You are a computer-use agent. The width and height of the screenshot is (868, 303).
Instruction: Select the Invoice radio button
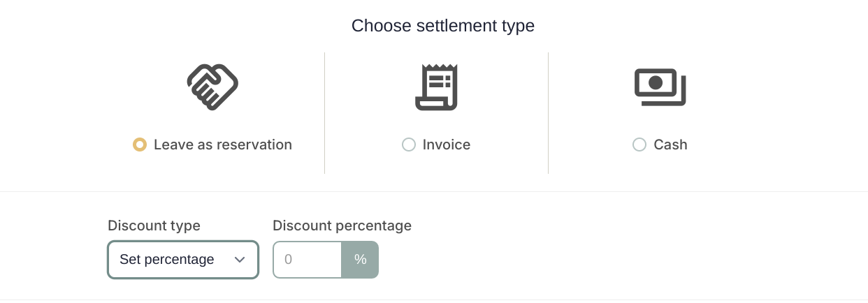click(x=409, y=145)
